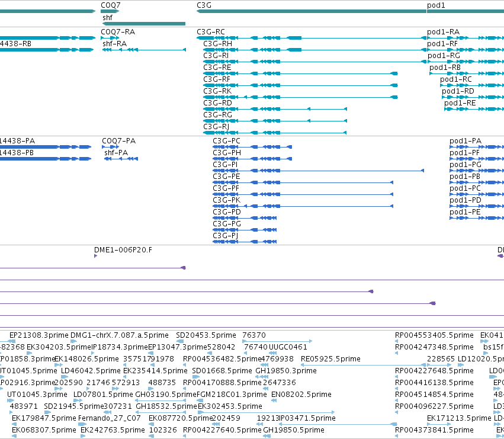Select the shf gene bar
This screenshot has width=504, height=439.
[144, 24]
